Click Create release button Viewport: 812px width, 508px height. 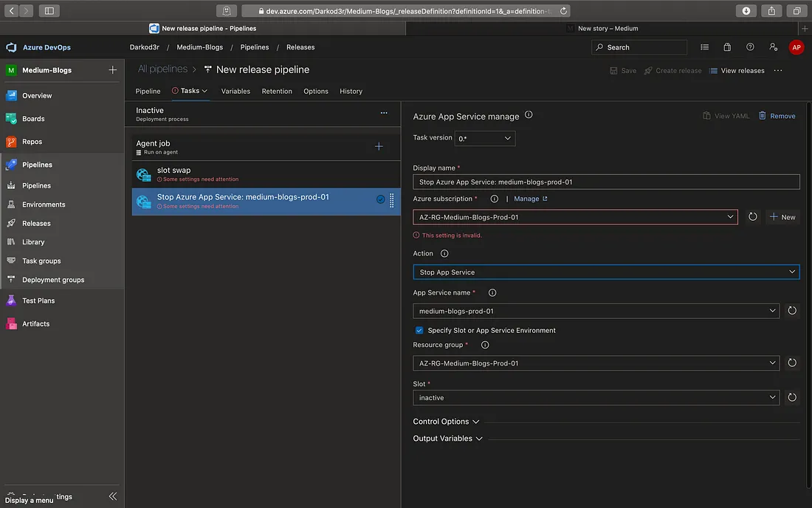click(x=672, y=70)
